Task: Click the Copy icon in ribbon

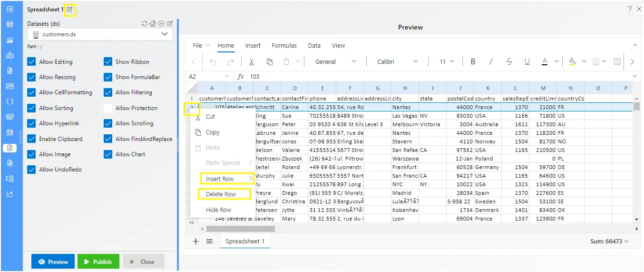Action: pyautogui.click(x=269, y=61)
